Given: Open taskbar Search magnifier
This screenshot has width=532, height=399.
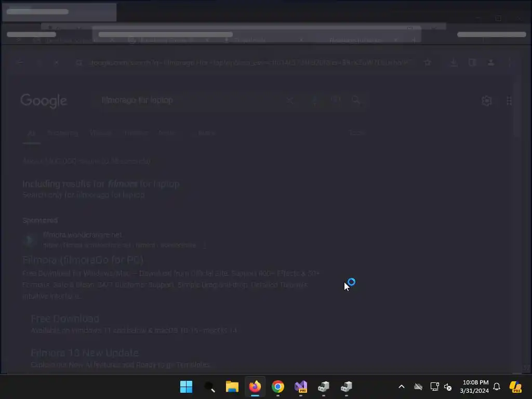Looking at the screenshot, I should (209, 387).
